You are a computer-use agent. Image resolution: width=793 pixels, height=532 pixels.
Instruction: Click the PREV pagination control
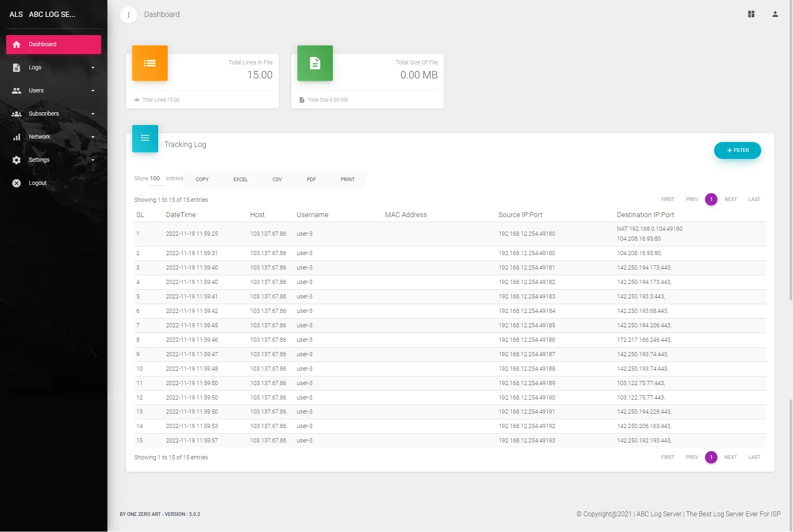click(692, 199)
